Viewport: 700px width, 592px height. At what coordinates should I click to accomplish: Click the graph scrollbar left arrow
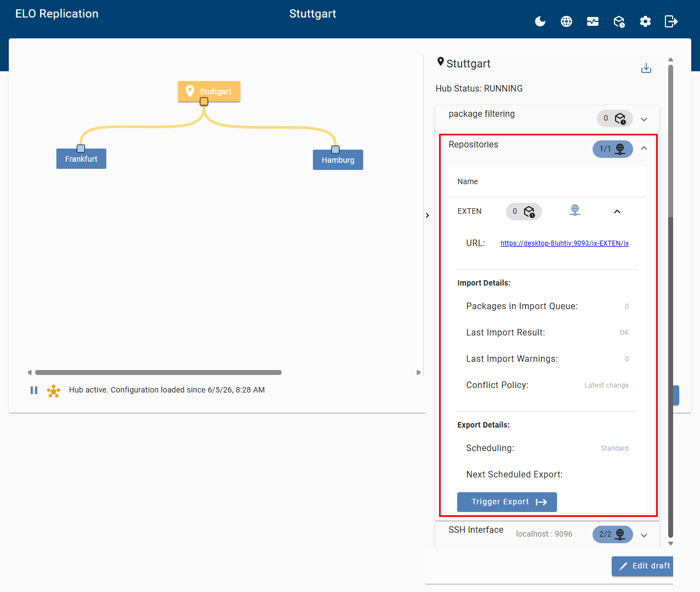(x=30, y=373)
